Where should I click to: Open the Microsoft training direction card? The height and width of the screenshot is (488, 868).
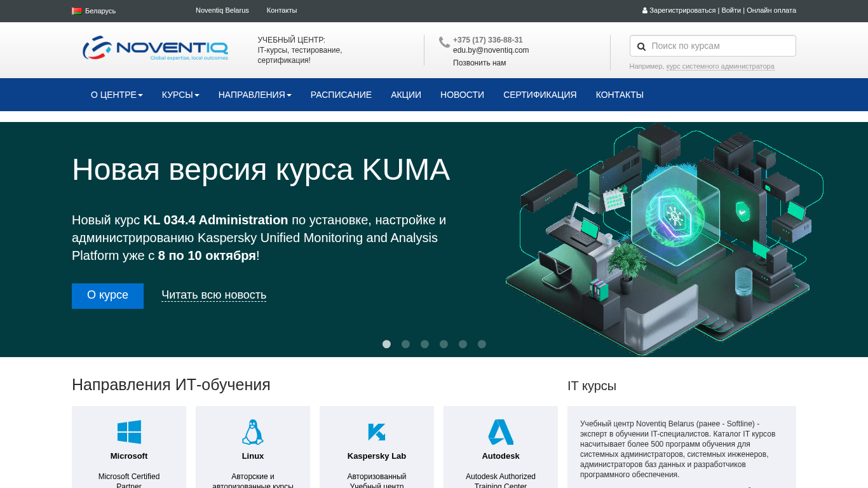pyautogui.click(x=129, y=447)
